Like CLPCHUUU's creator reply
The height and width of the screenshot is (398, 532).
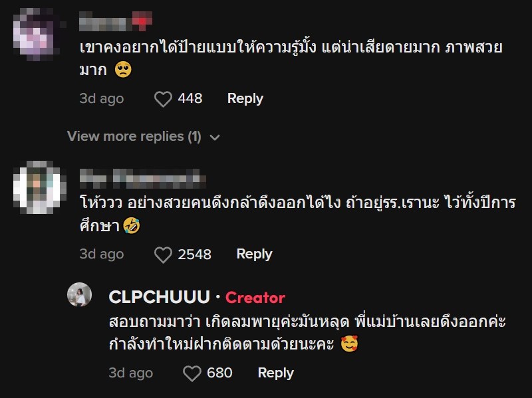coord(192,373)
